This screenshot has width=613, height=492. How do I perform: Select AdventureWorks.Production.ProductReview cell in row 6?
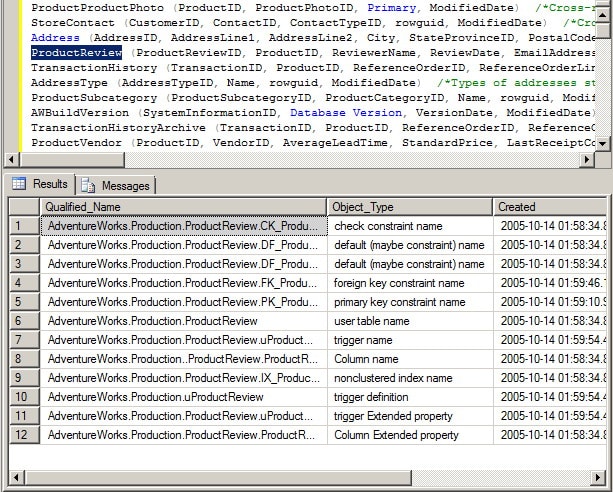(x=184, y=321)
